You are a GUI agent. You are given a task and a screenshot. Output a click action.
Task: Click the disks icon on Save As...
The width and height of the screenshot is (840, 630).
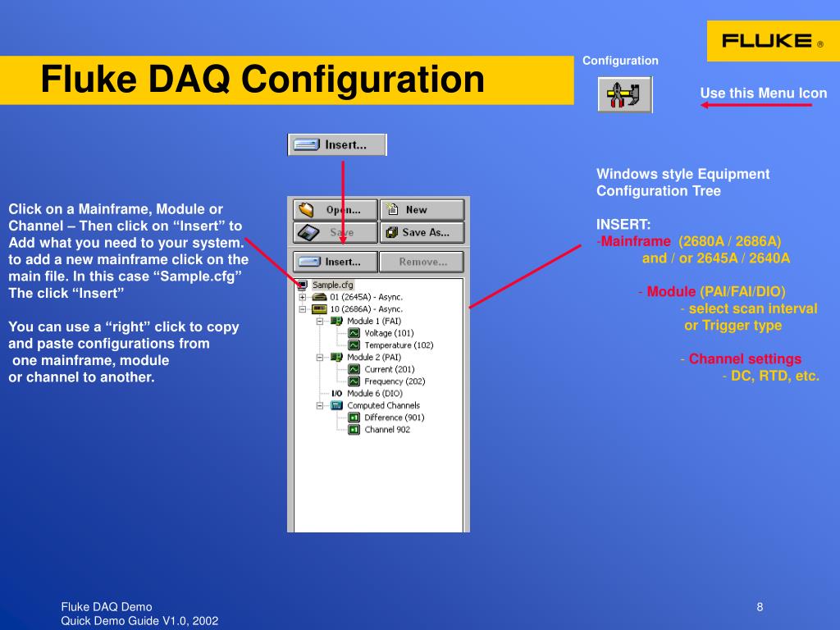coord(392,232)
